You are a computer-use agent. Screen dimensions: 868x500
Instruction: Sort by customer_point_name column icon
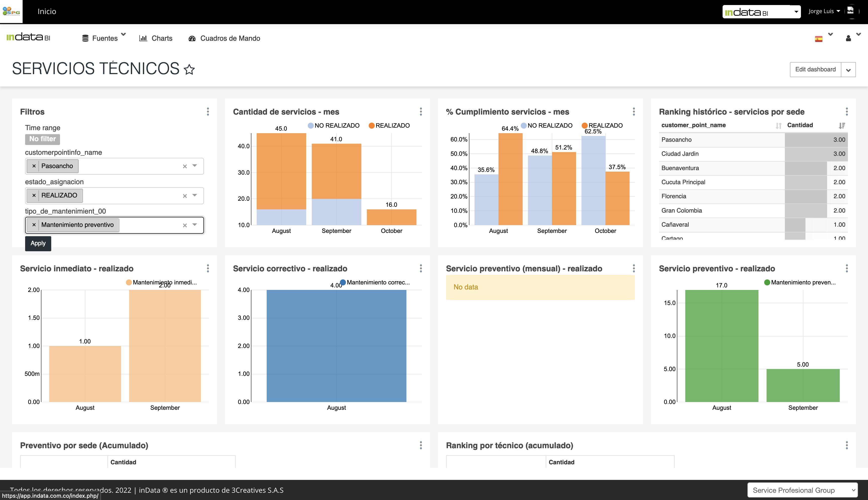point(778,126)
